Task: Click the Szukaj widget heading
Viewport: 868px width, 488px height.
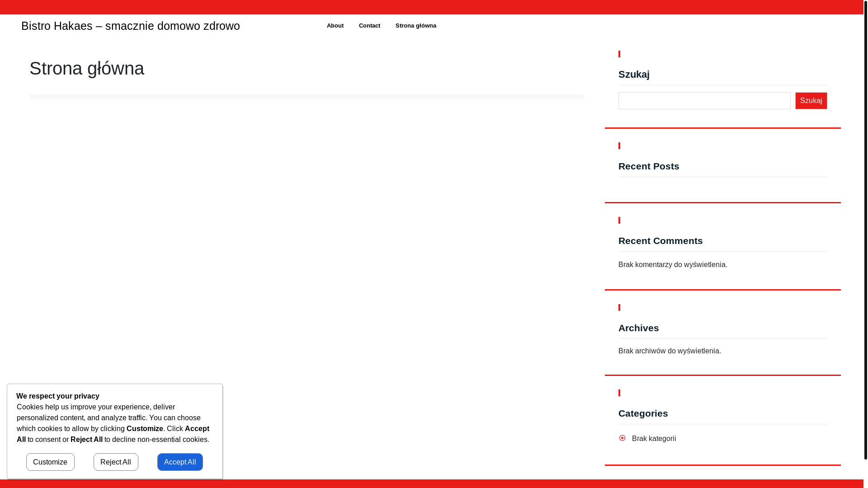Action: coord(634,74)
